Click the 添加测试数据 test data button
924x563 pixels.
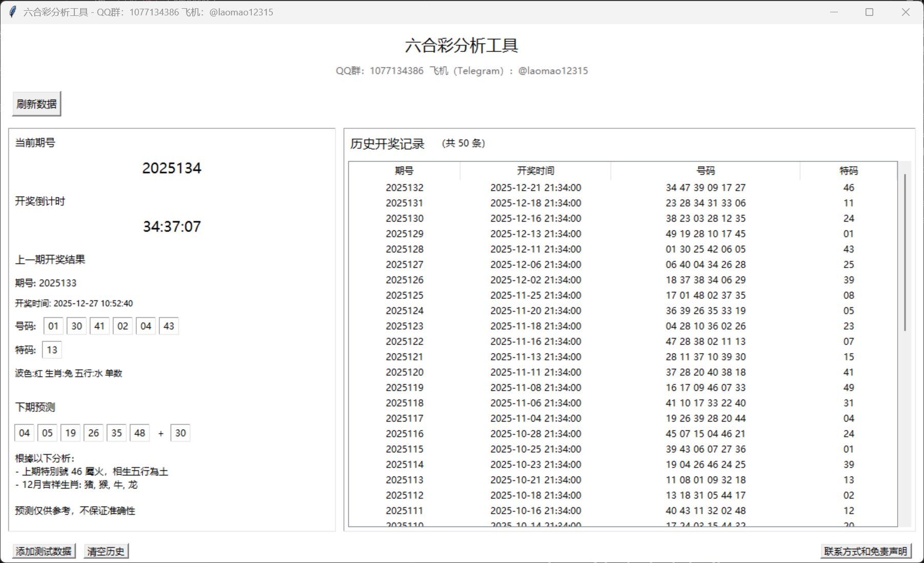[x=44, y=550]
